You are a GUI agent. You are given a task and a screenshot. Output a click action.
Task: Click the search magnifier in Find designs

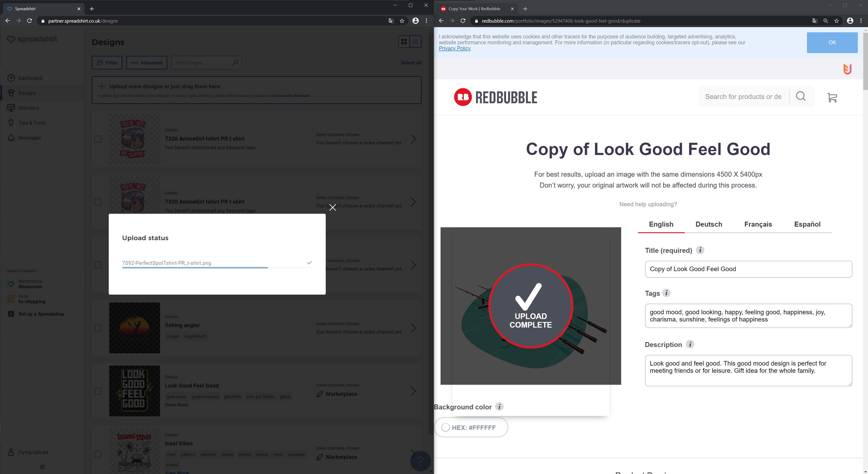point(235,62)
